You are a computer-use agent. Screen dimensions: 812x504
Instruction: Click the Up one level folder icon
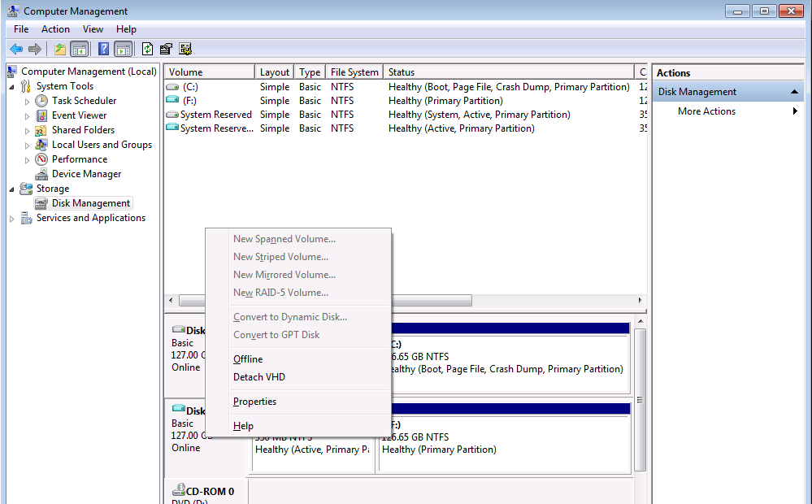(x=59, y=48)
